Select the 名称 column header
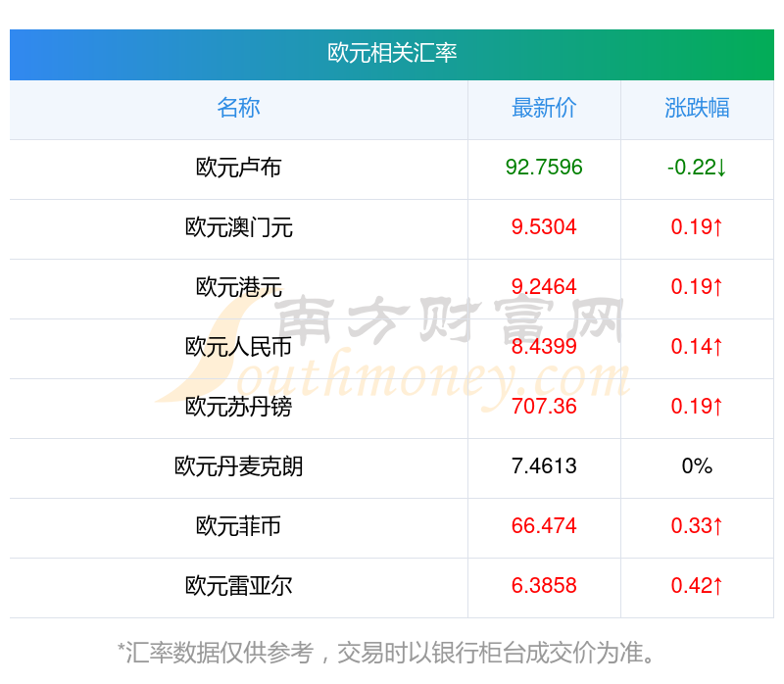The image size is (784, 684). click(238, 108)
